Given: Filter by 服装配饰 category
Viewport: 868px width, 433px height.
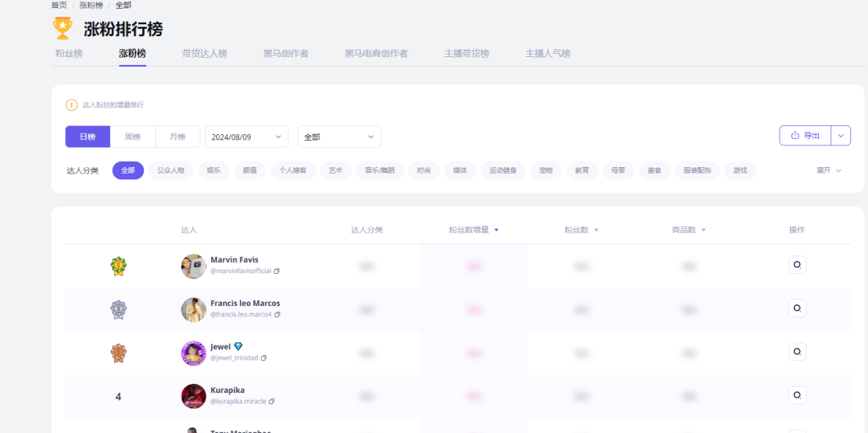Looking at the screenshot, I should click(x=698, y=170).
